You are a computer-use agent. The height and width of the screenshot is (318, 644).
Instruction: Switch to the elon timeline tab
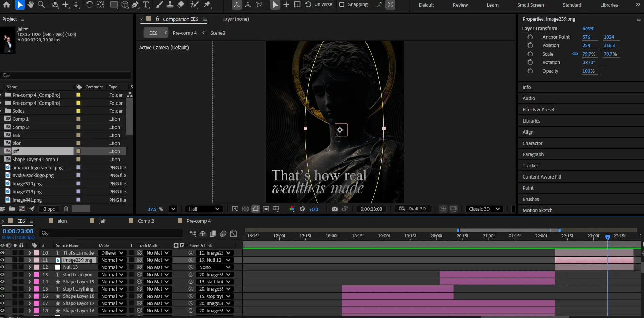coord(62,221)
